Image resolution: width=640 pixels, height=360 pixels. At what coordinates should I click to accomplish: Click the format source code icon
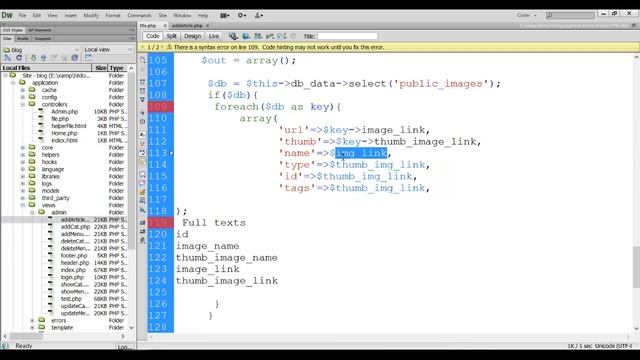point(142,240)
